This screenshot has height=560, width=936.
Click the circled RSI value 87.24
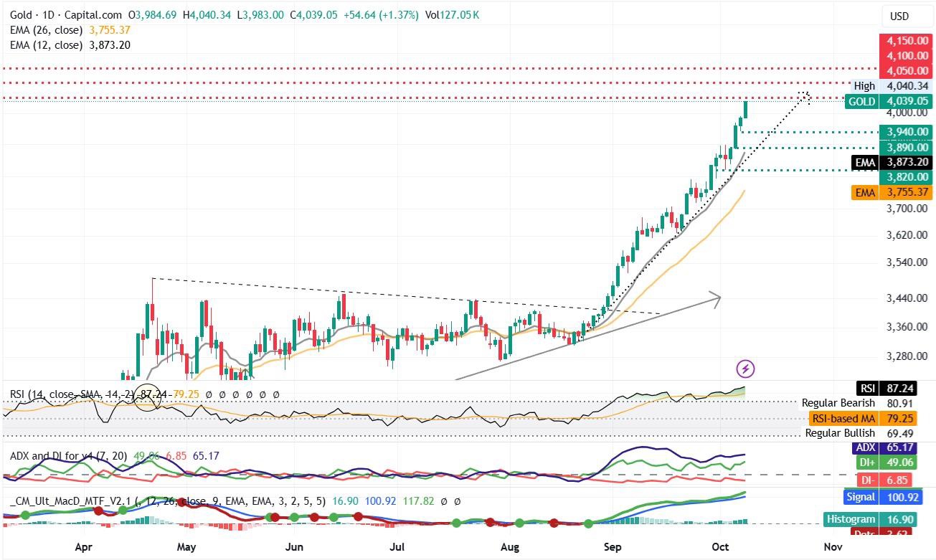(149, 395)
